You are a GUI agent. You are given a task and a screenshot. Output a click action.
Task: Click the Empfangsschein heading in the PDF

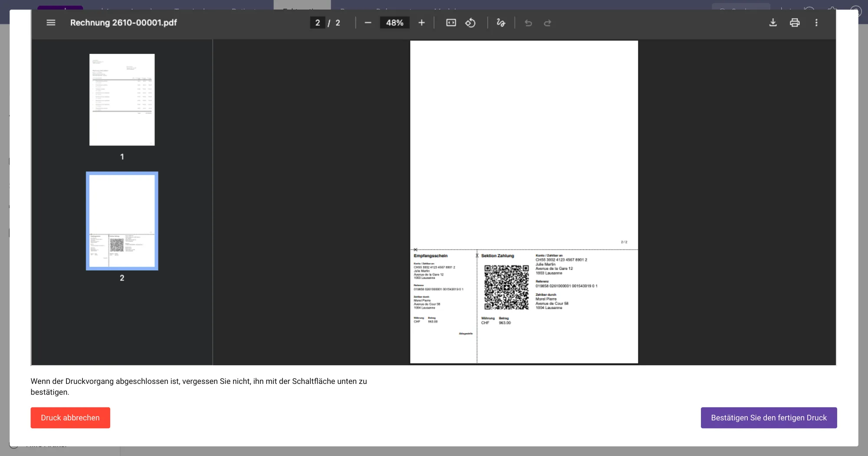click(x=431, y=256)
